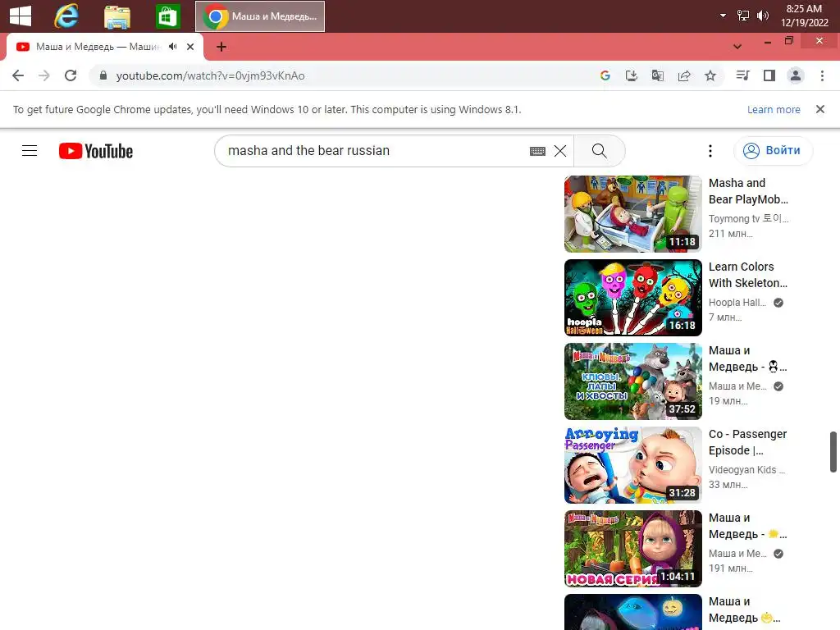The width and height of the screenshot is (840, 630).
Task: Click the Google icon in the address bar
Action: click(x=605, y=75)
